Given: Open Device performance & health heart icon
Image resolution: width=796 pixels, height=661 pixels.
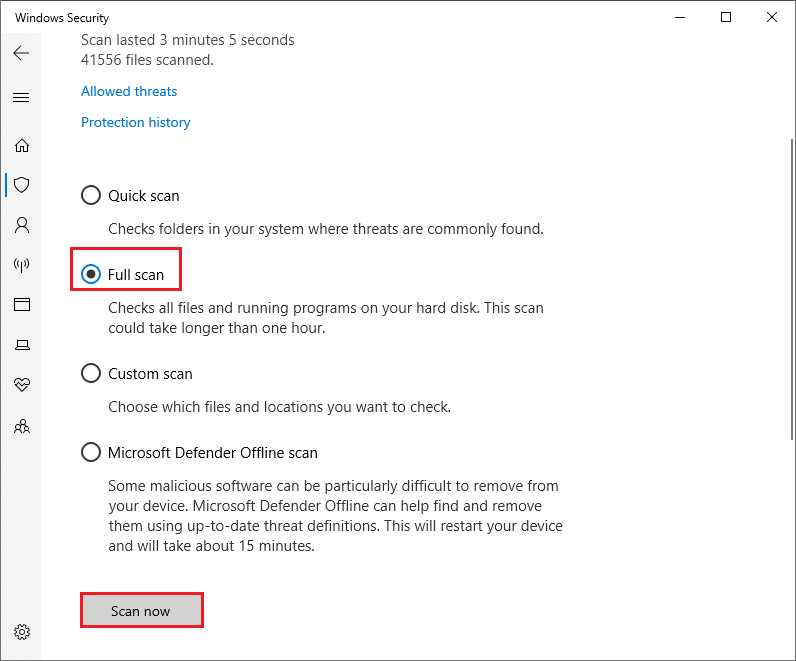Looking at the screenshot, I should pyautogui.click(x=21, y=385).
